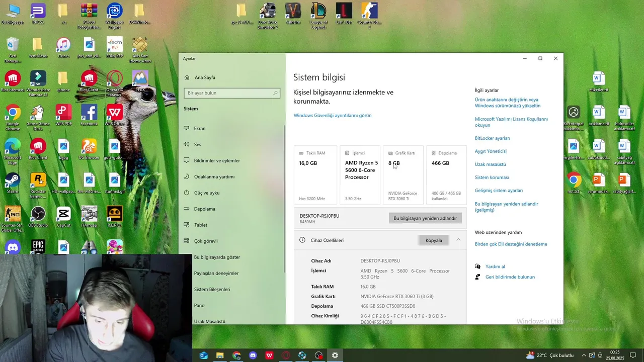Open Riot İstemcisi desktop shortcut
Viewport: 644px width, 362px height.
[x=13, y=81]
